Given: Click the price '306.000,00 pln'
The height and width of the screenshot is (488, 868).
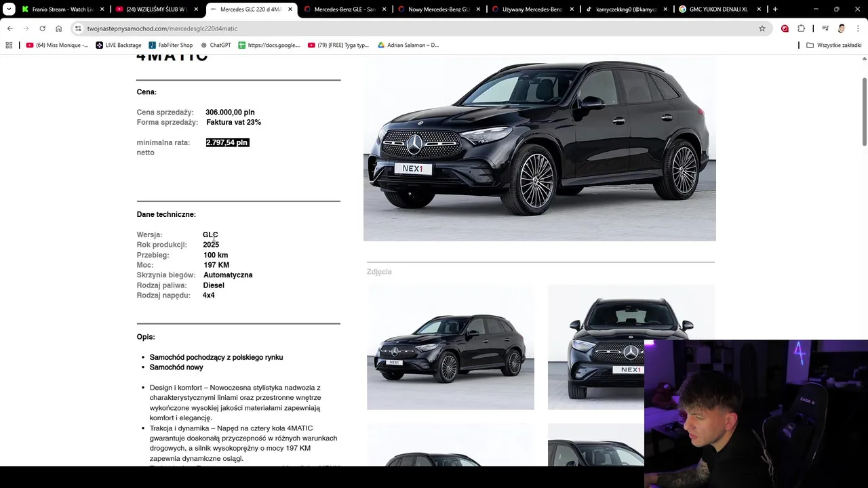Looking at the screenshot, I should pyautogui.click(x=230, y=113).
